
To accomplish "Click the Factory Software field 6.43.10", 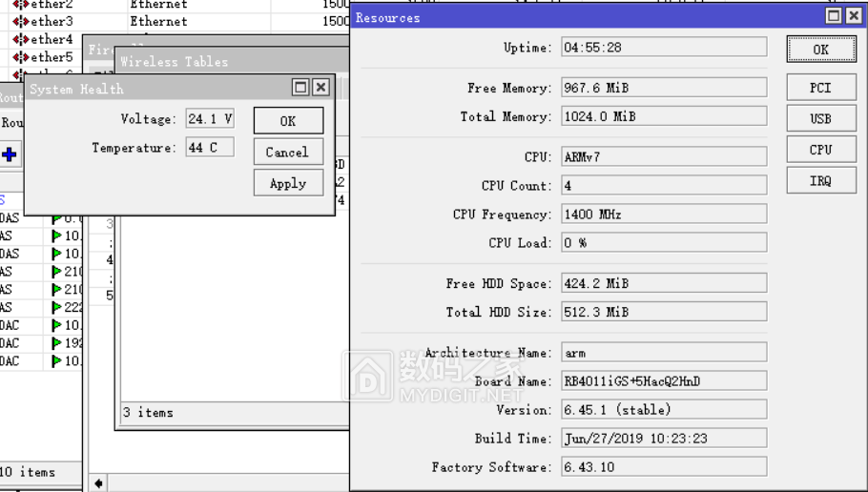I will (664, 467).
